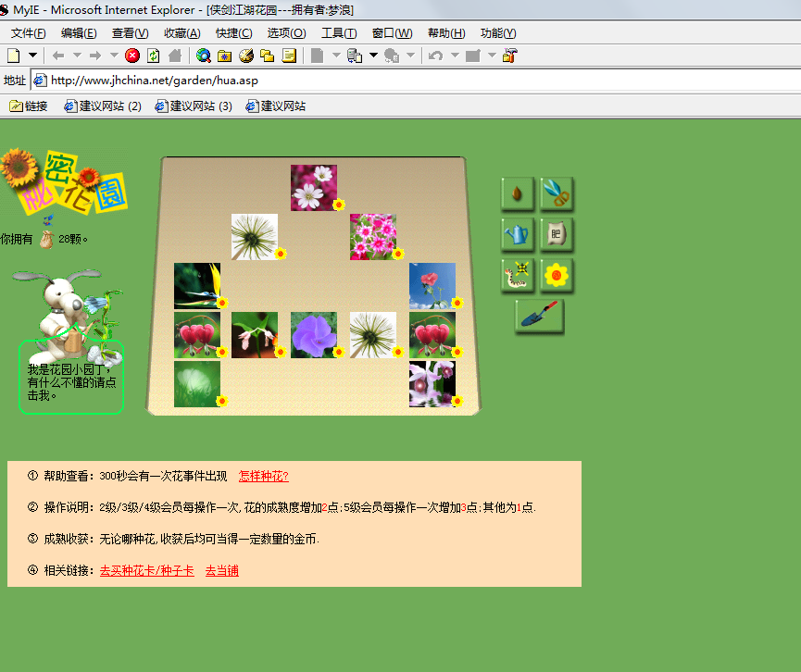This screenshot has width=801, height=672.
Task: Click the seed bag count icon
Action: [46, 239]
